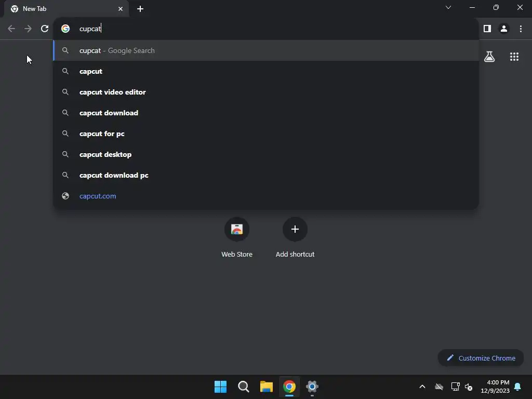The height and width of the screenshot is (399, 532).
Task: Open a new tab with plus icon
Action: coord(140,9)
